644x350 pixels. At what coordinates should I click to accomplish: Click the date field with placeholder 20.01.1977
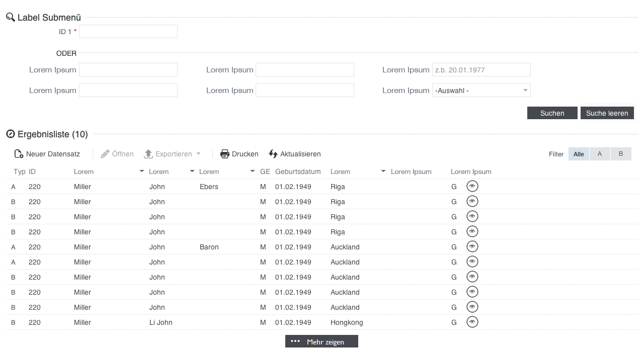481,70
